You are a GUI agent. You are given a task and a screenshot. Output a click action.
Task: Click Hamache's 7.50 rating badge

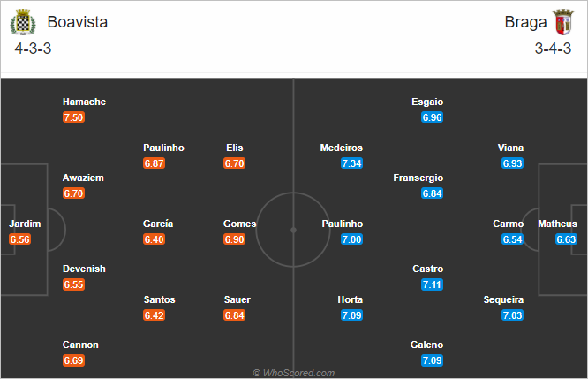click(73, 117)
